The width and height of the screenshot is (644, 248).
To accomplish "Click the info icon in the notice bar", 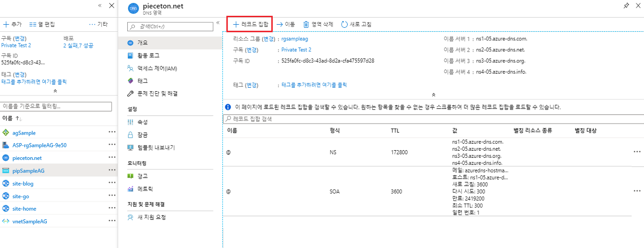I will coord(228,107).
